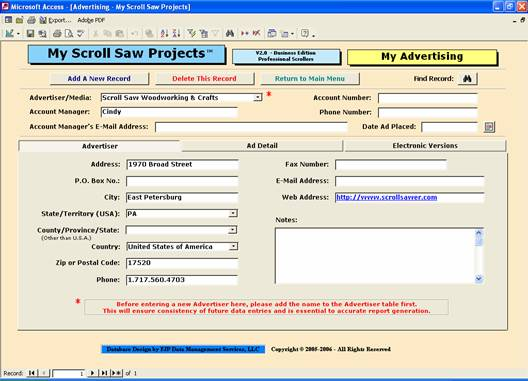The width and height of the screenshot is (528, 381).
Task: Switch to the Advertiser tab
Action: (x=100, y=146)
